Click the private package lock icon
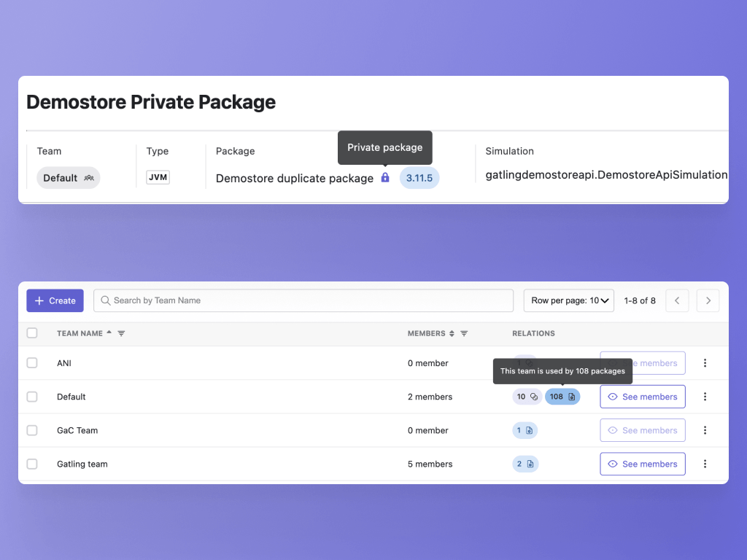This screenshot has width=747, height=560. [385, 178]
